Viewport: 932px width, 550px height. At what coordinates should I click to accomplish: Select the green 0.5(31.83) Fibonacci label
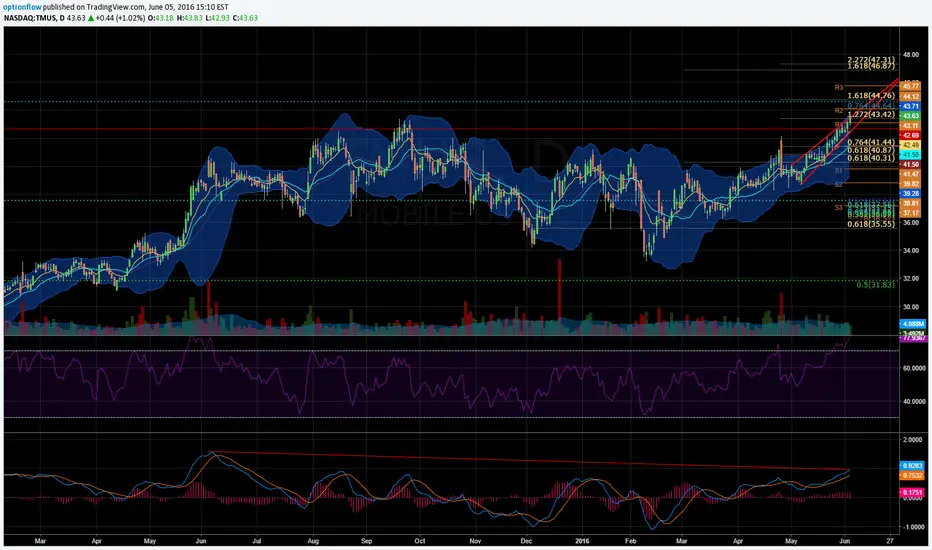(x=875, y=285)
